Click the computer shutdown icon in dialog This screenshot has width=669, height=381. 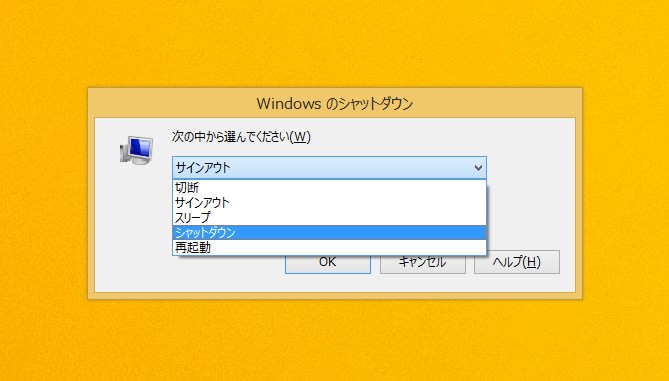(136, 150)
